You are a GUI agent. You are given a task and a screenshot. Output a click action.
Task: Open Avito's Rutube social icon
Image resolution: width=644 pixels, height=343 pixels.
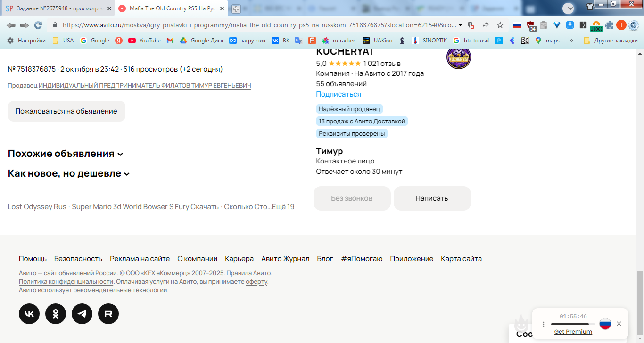108,314
